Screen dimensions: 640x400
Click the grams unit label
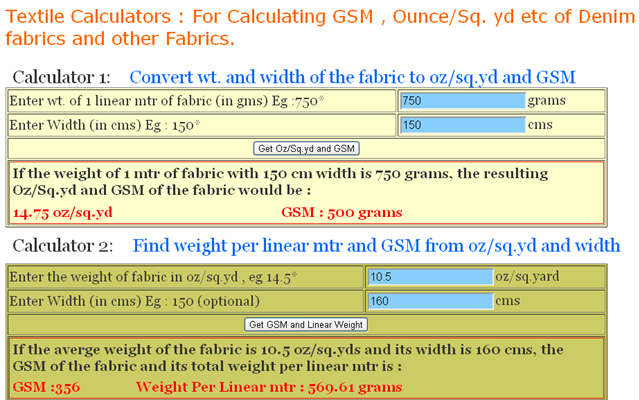coord(547,100)
